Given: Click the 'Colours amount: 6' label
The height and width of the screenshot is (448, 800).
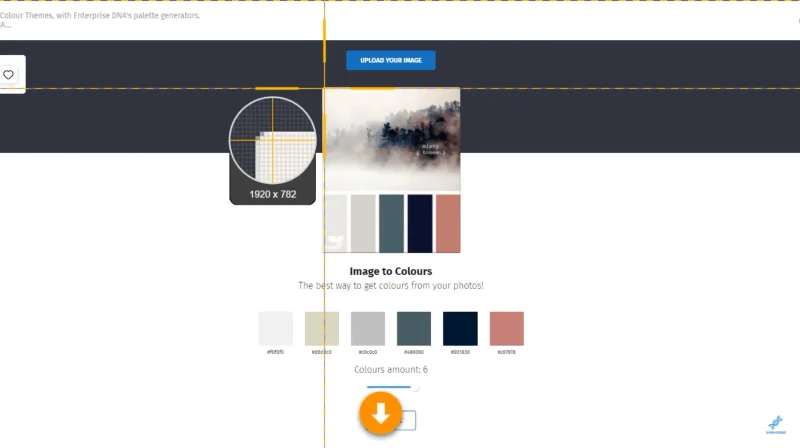Looking at the screenshot, I should [391, 369].
